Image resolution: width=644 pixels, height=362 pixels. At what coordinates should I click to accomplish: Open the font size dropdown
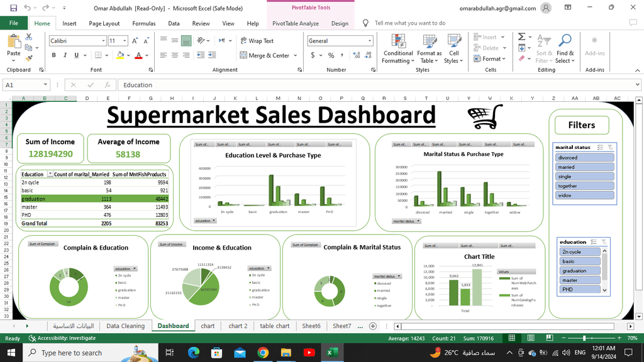pos(124,41)
